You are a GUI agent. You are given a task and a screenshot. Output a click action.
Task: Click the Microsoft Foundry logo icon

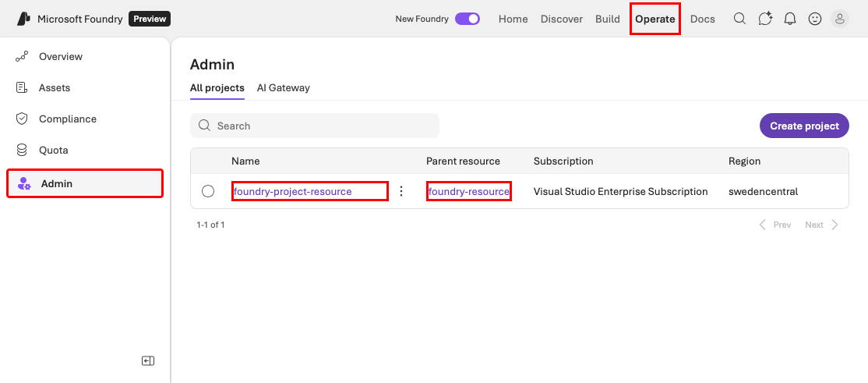click(24, 19)
